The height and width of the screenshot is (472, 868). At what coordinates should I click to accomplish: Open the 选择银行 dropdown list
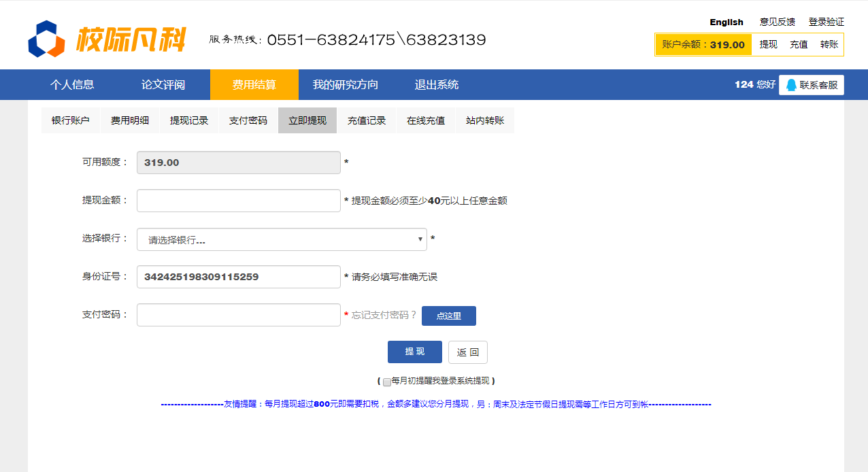tap(282, 239)
